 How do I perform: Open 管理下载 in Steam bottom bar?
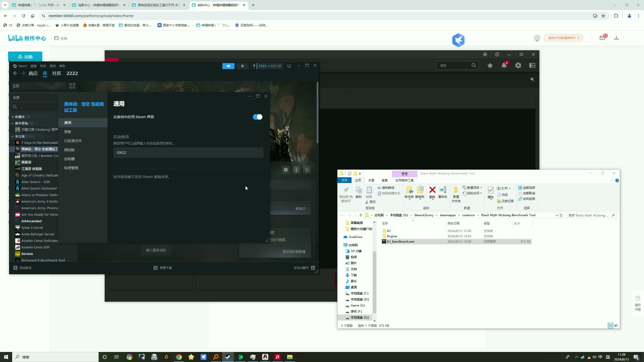pos(163,268)
